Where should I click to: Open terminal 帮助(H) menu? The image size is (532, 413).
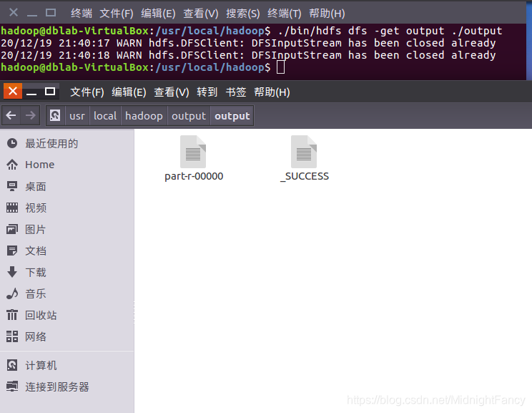[x=327, y=14]
